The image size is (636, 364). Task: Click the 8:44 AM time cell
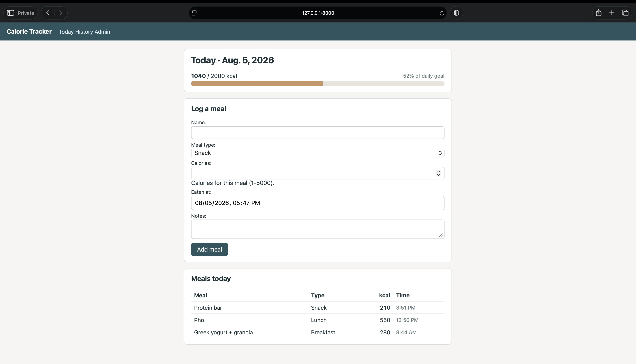pos(406,333)
